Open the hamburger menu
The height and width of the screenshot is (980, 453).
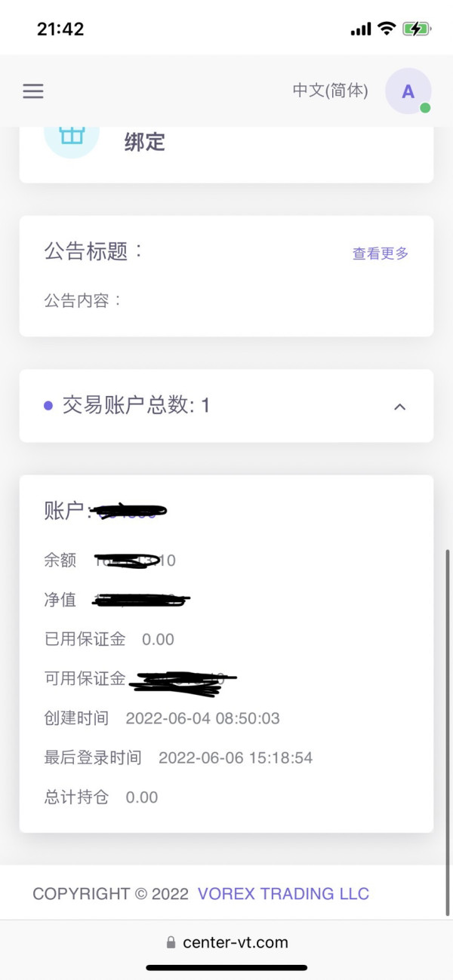33,91
